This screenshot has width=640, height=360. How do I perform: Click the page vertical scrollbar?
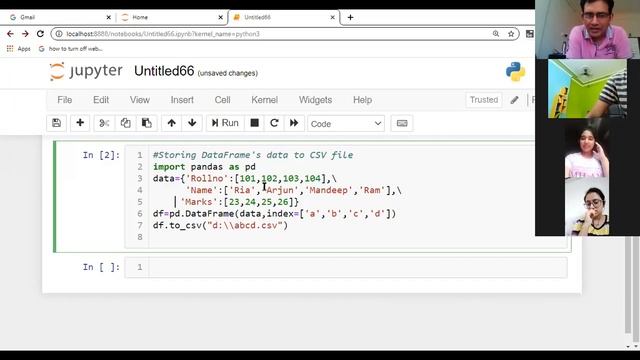click(628, 286)
